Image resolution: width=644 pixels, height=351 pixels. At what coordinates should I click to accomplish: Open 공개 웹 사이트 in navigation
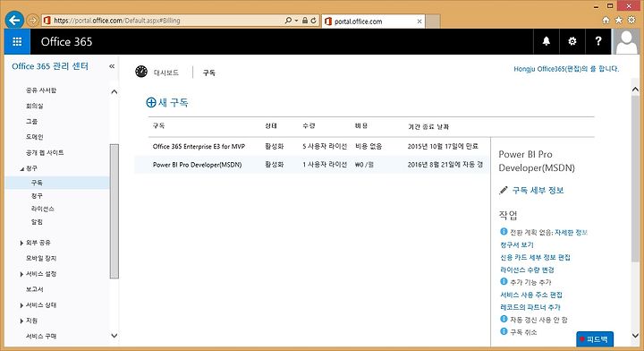click(x=45, y=152)
